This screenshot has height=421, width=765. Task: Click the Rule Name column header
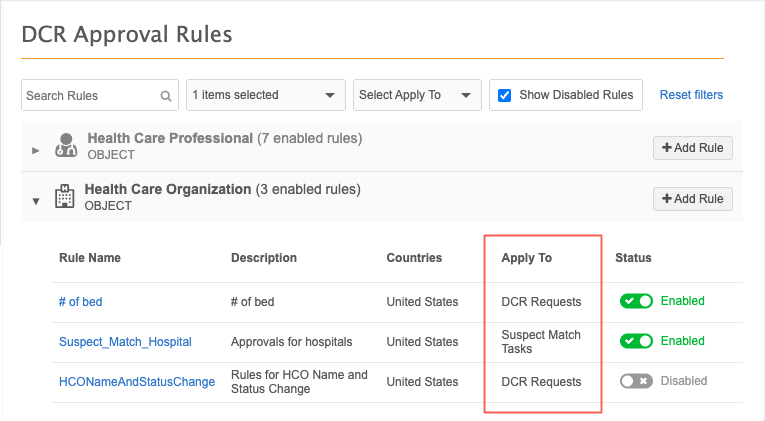[90, 258]
